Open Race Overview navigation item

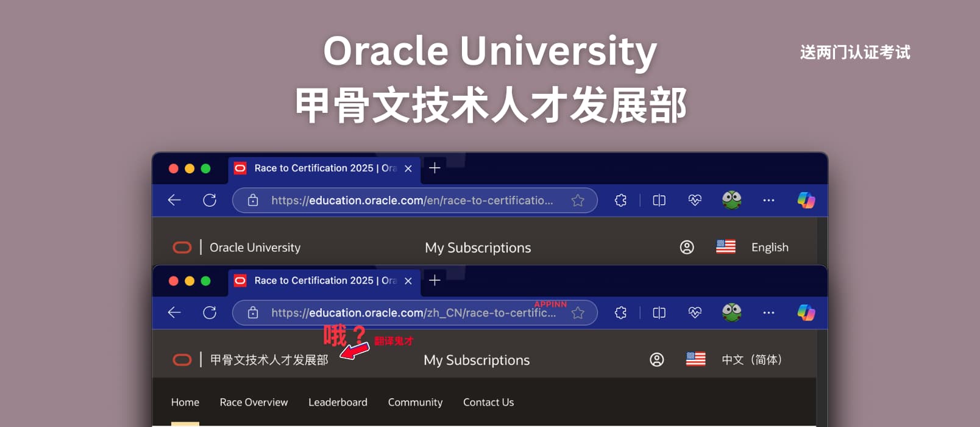pyautogui.click(x=254, y=402)
